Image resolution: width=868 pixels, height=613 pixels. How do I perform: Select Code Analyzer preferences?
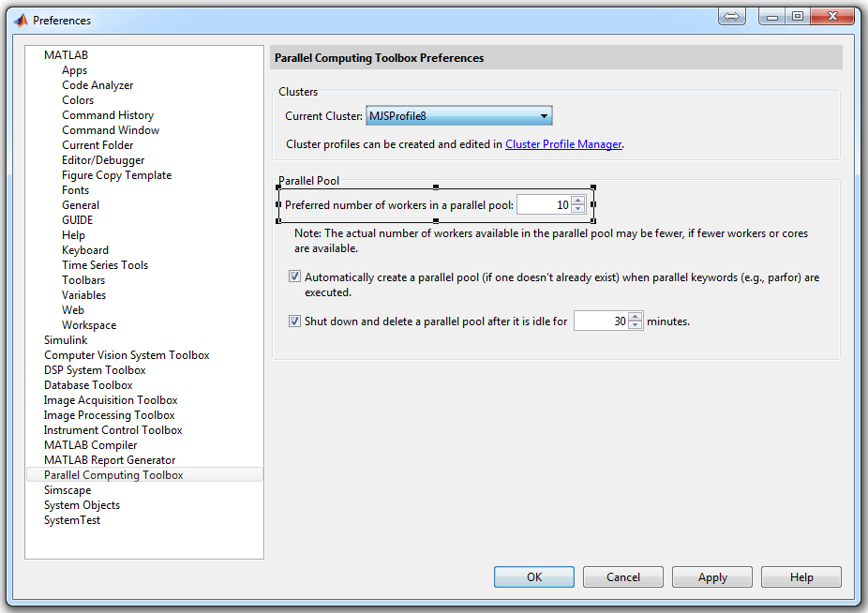pyautogui.click(x=98, y=85)
